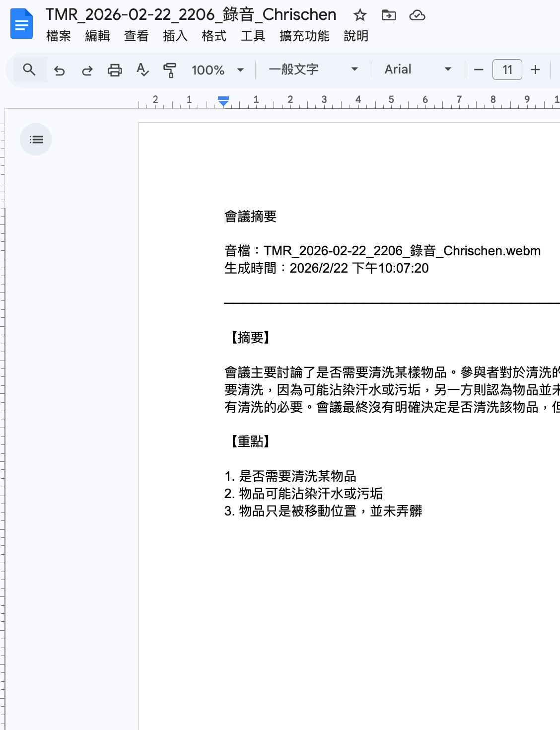The width and height of the screenshot is (560, 730).
Task: Redo the last change
Action: coord(87,70)
